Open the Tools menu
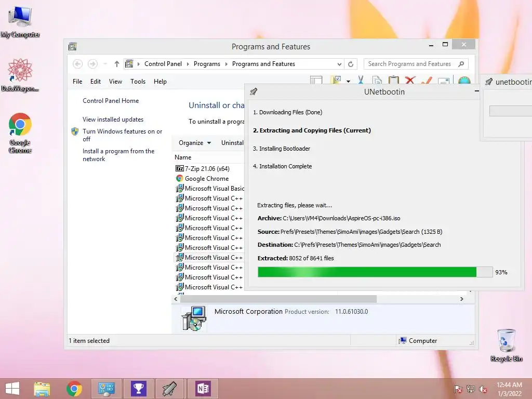Image resolution: width=532 pixels, height=399 pixels. 138,82
